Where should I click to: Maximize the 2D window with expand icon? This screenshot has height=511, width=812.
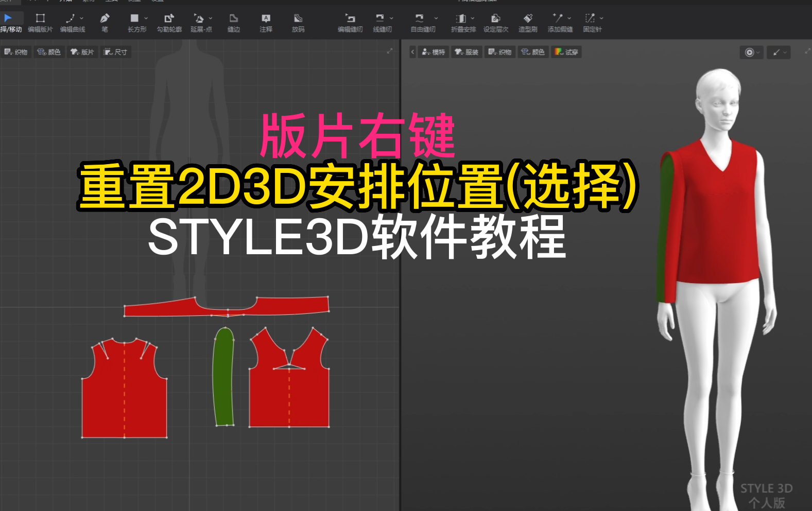click(x=390, y=51)
